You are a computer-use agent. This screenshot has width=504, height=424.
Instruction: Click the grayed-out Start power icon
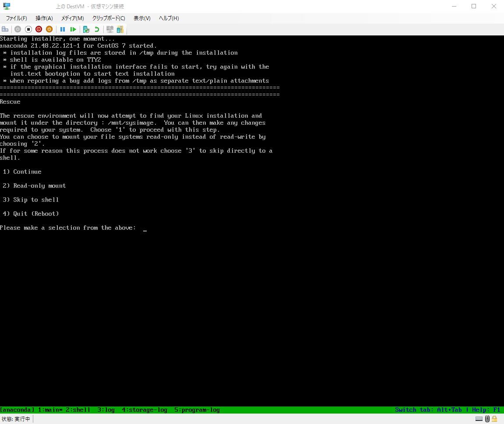18,29
